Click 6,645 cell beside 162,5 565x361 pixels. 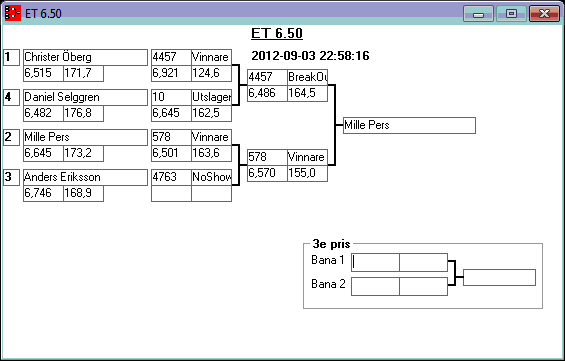171,113
